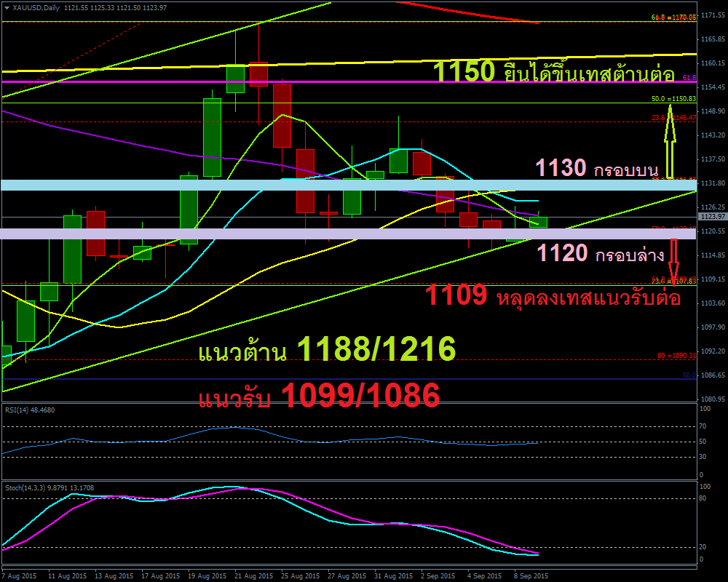Screen dimensions: 728x582
Task: Click the 1143.20 price on the scale
Action: [x=711, y=135]
